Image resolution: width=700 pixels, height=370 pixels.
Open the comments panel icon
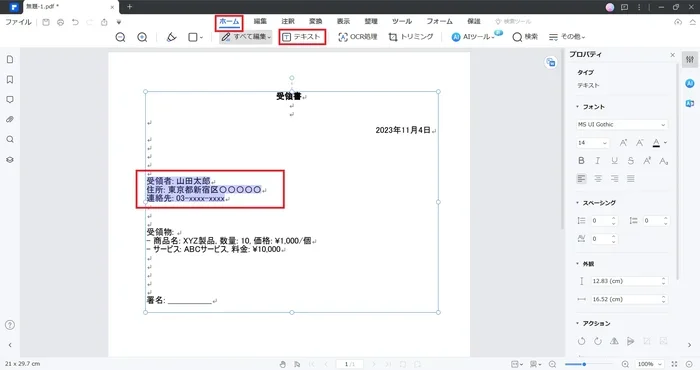(10, 100)
